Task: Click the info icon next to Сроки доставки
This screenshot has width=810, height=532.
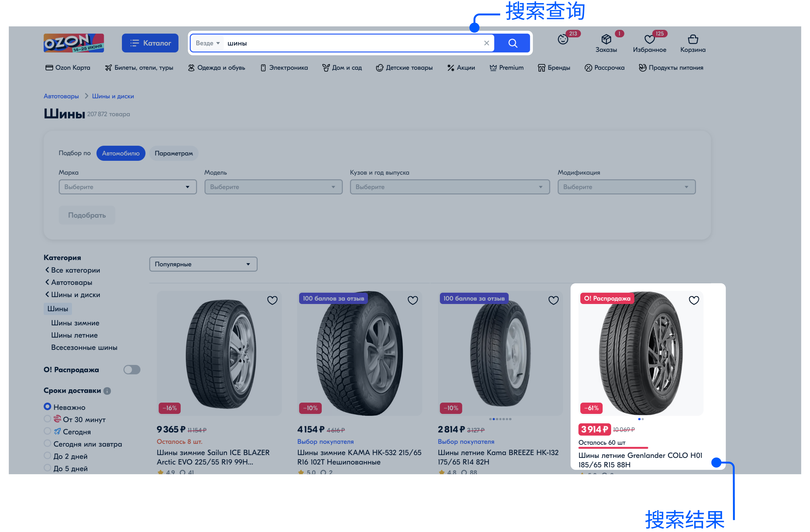Action: click(x=107, y=391)
